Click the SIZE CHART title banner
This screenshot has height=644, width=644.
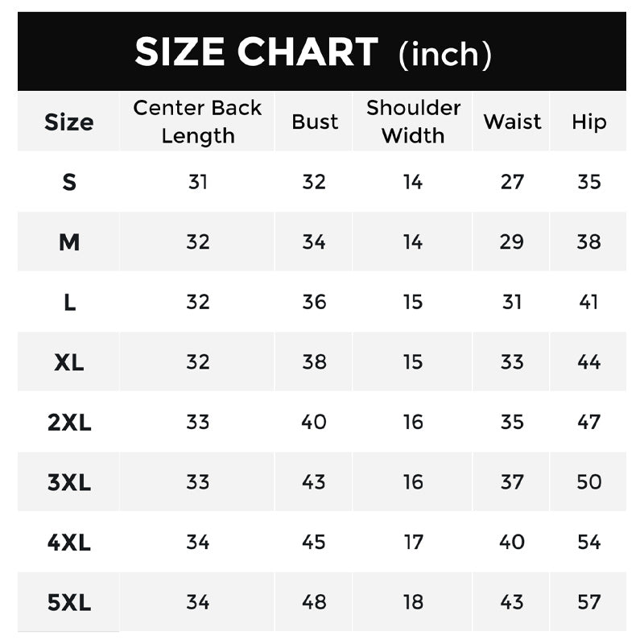(x=321, y=52)
